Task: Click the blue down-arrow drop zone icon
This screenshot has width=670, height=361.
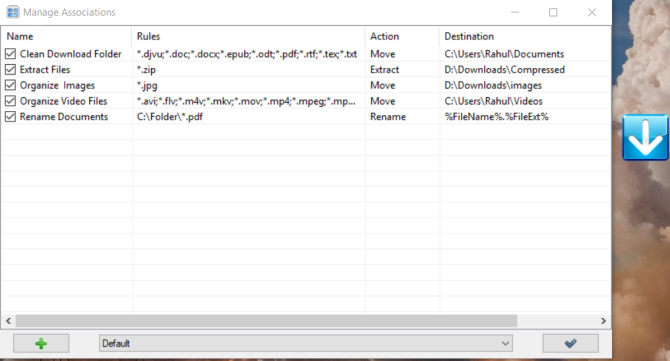Action: coord(645,137)
